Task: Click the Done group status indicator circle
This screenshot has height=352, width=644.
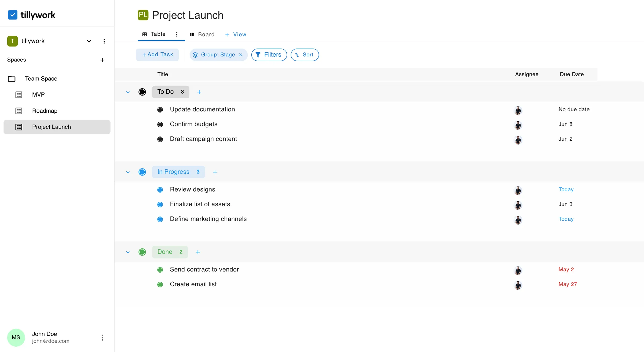Action: click(142, 252)
